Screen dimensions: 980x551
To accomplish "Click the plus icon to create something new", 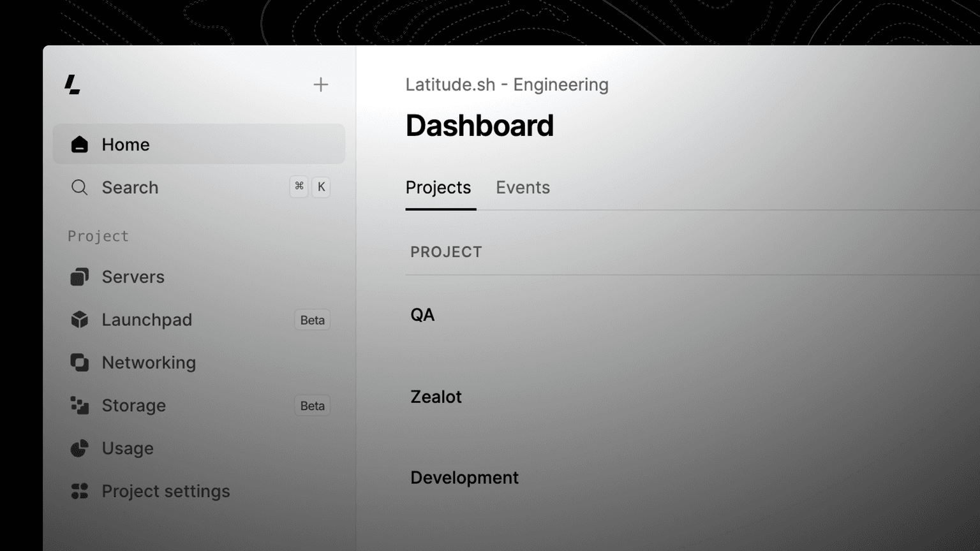I will 320,84.
